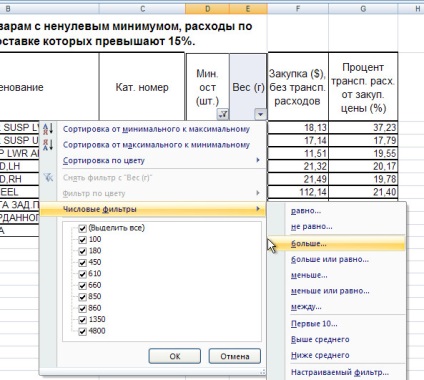This screenshot has width=424, height=380.
Task: Uncheck the 610 value checkbox
Action: point(82,274)
